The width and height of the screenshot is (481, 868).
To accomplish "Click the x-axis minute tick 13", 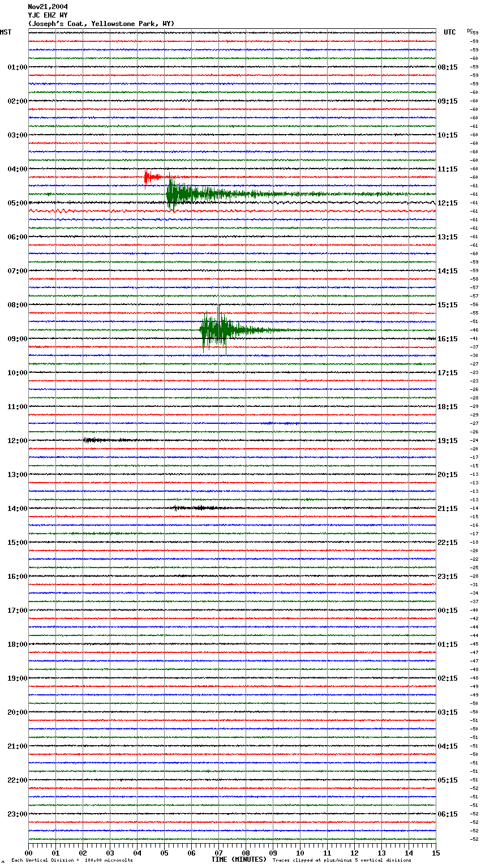I will tap(381, 853).
